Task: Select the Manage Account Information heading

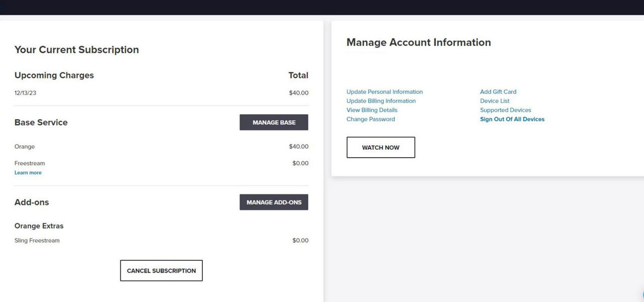Action: coord(419,42)
